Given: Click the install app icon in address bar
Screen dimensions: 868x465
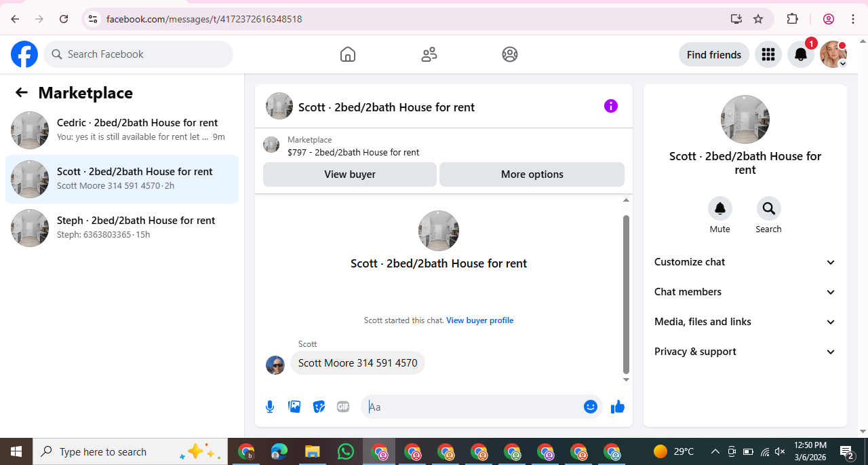Looking at the screenshot, I should tap(736, 19).
